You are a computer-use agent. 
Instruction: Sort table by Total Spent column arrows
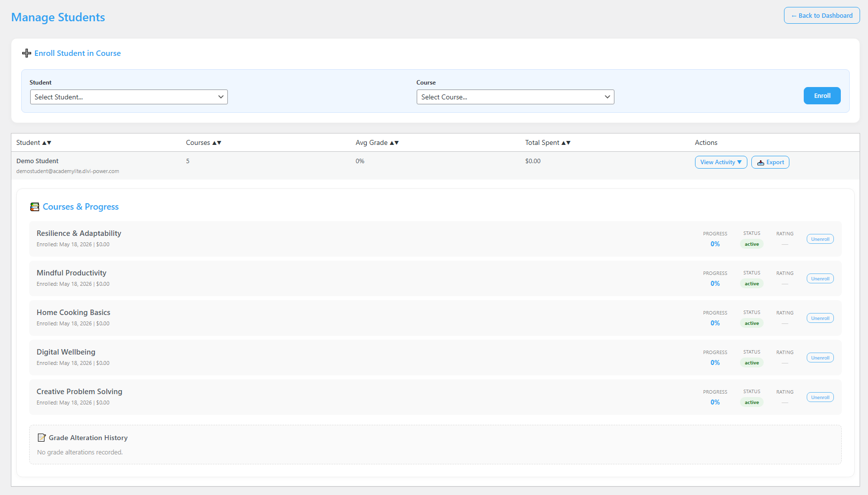[x=566, y=143]
